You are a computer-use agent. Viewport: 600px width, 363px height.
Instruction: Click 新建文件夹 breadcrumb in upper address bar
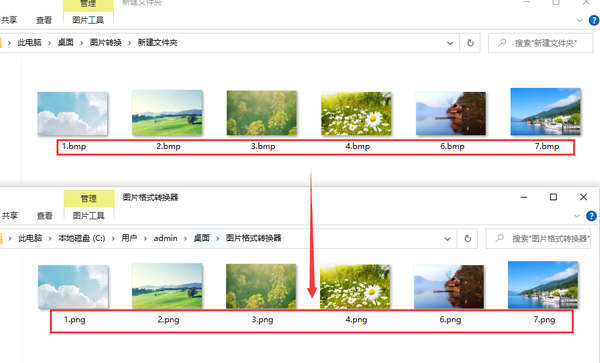[158, 42]
